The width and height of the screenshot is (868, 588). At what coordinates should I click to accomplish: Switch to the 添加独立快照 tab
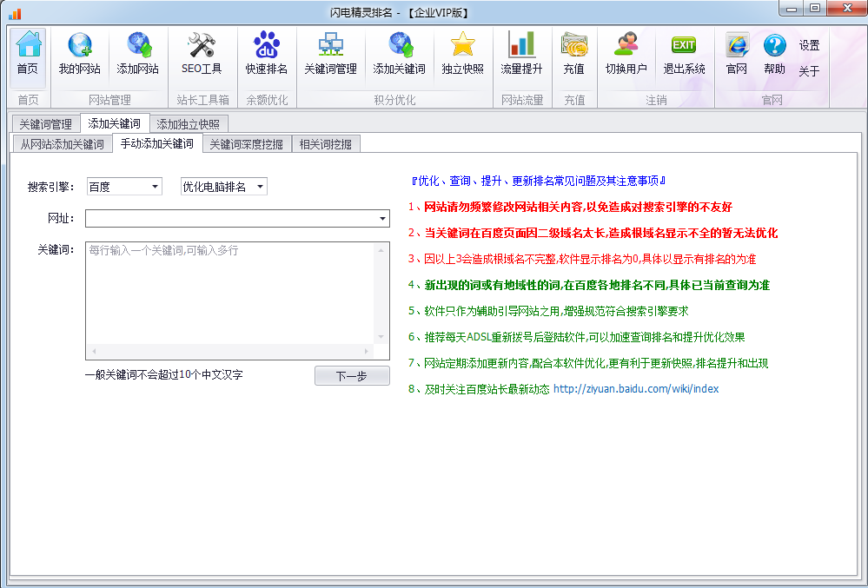click(x=189, y=124)
